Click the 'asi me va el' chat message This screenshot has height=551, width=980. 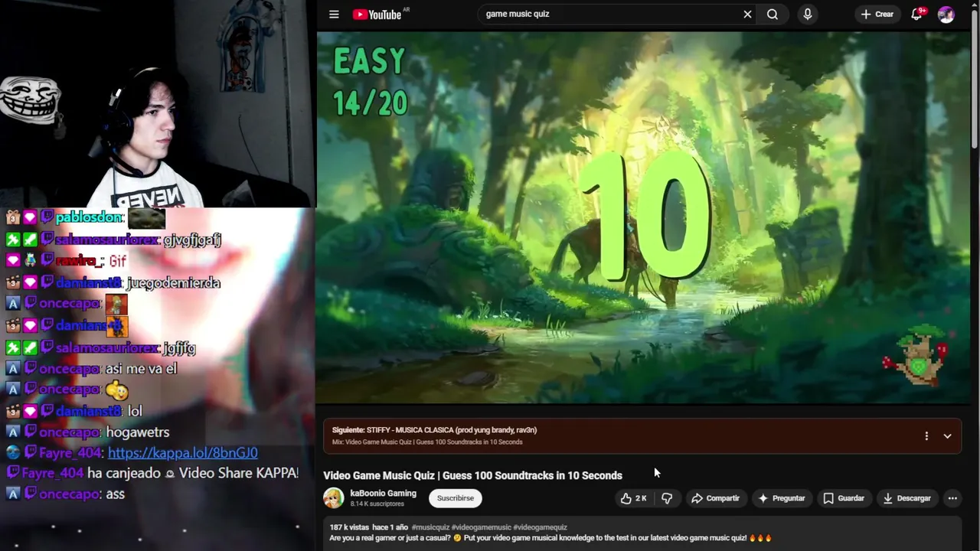pyautogui.click(x=141, y=369)
